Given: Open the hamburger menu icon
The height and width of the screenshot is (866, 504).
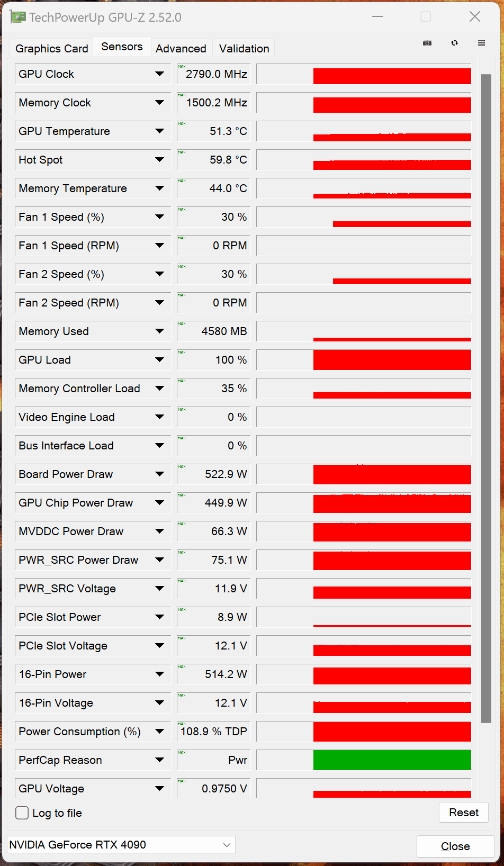Looking at the screenshot, I should pos(481,43).
